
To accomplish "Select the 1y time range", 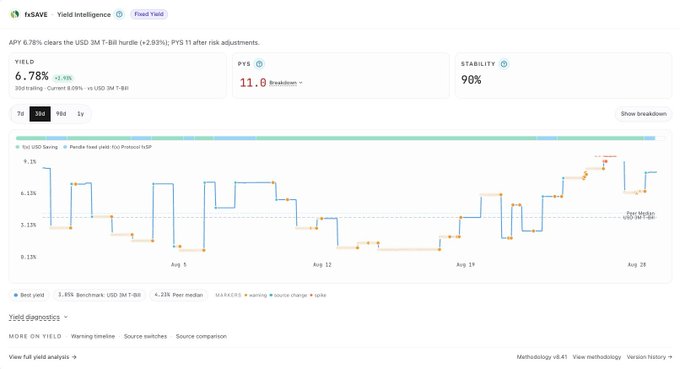I will click(x=80, y=114).
